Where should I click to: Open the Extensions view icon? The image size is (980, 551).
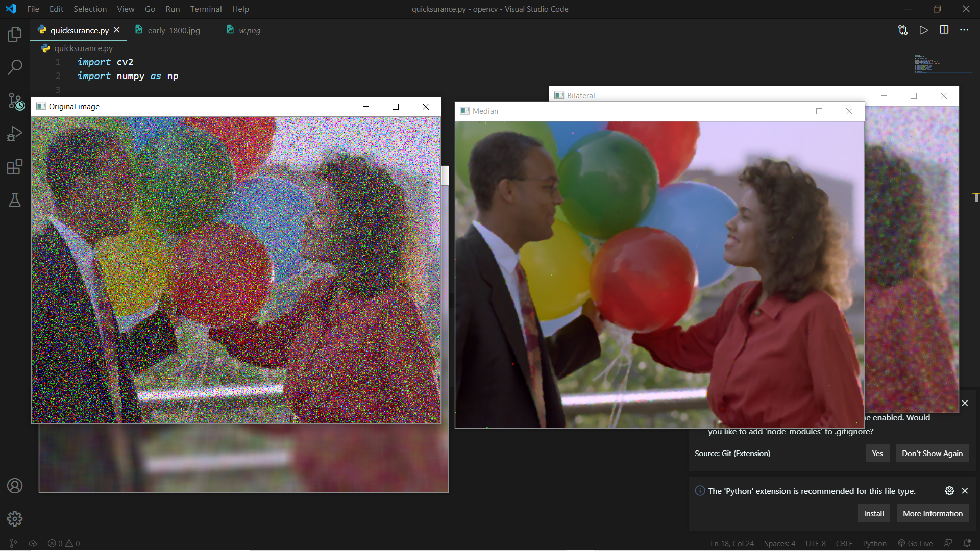click(x=15, y=167)
